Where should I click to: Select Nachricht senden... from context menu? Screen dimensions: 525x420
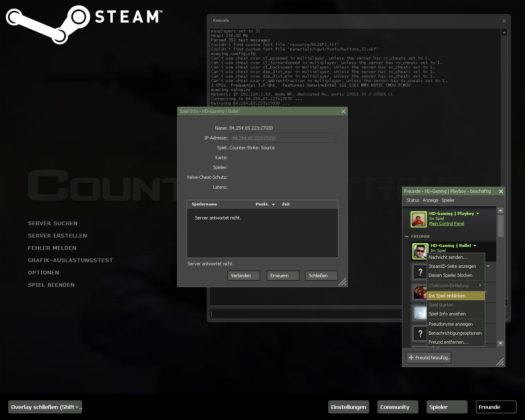pos(456,257)
